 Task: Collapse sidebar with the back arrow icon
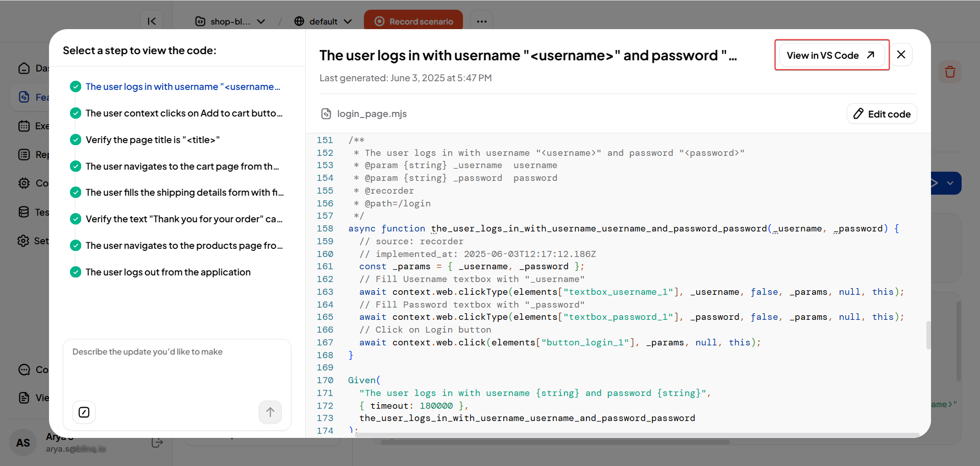pyautogui.click(x=152, y=21)
